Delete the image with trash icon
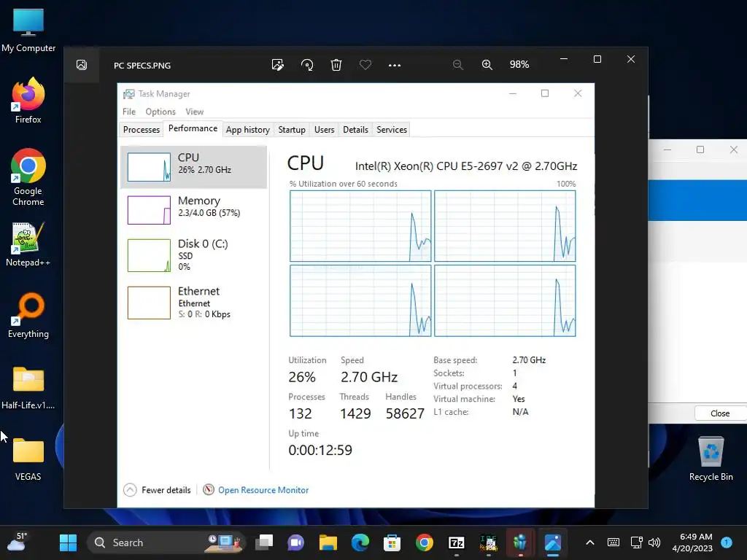This screenshot has height=560, width=747. (x=336, y=65)
